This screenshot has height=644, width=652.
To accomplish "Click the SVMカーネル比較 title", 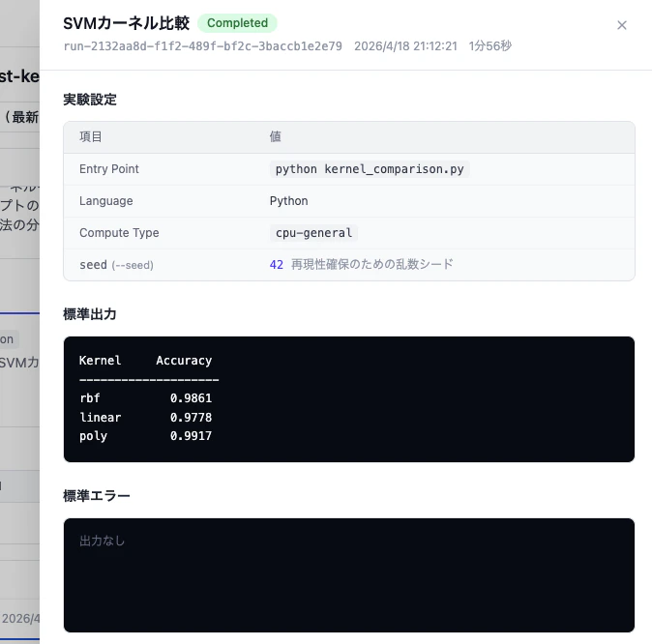I will pyautogui.click(x=126, y=23).
